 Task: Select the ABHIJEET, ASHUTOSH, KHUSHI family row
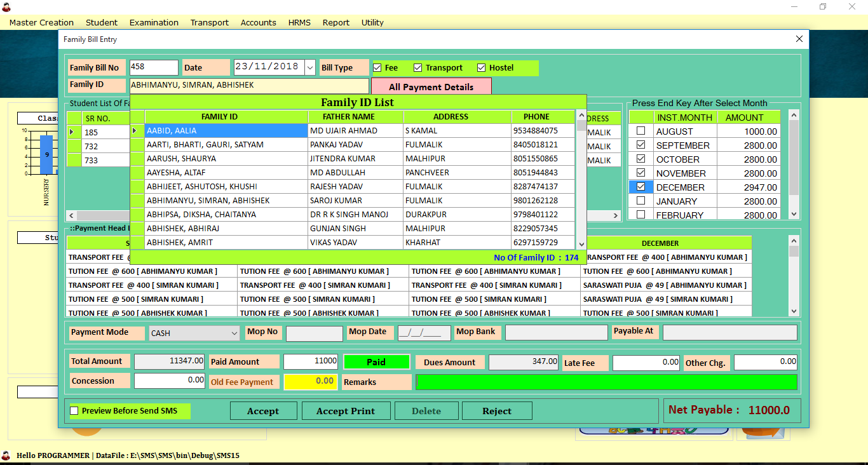click(x=226, y=187)
